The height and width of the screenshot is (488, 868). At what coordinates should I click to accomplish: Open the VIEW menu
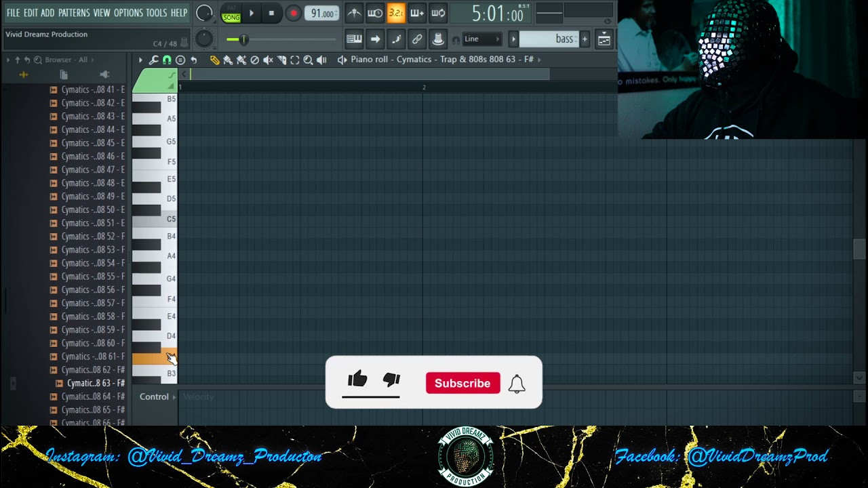point(102,13)
